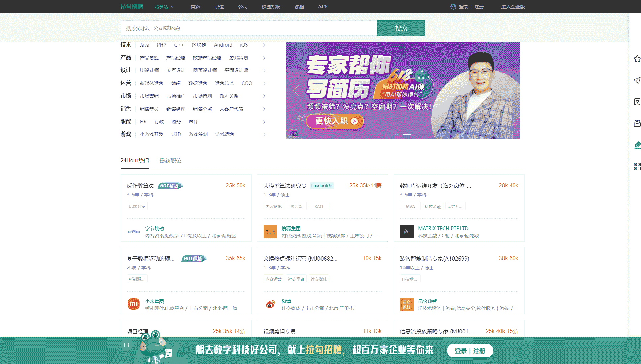The height and width of the screenshot is (364, 641).
Task: Click the RAG tag on job card
Action: click(319, 206)
